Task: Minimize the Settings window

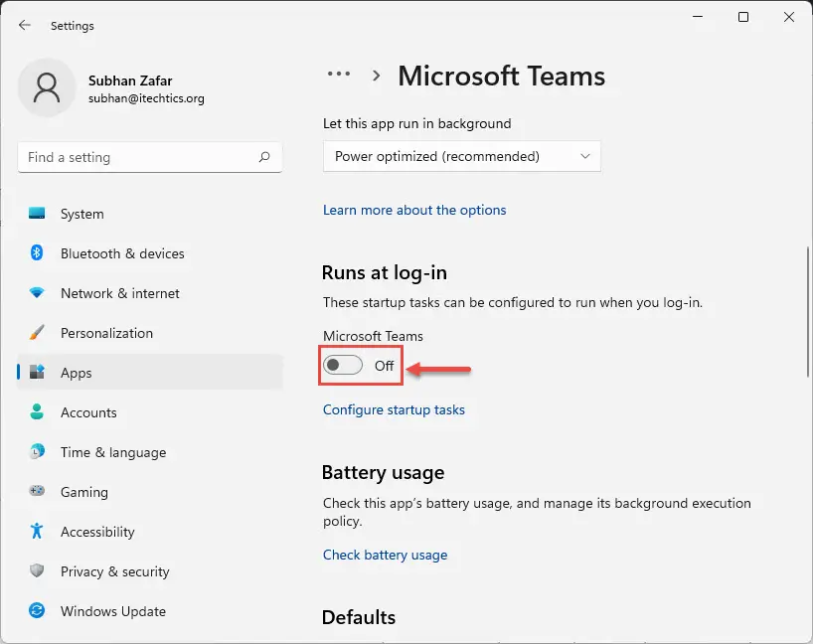Action: click(x=698, y=17)
